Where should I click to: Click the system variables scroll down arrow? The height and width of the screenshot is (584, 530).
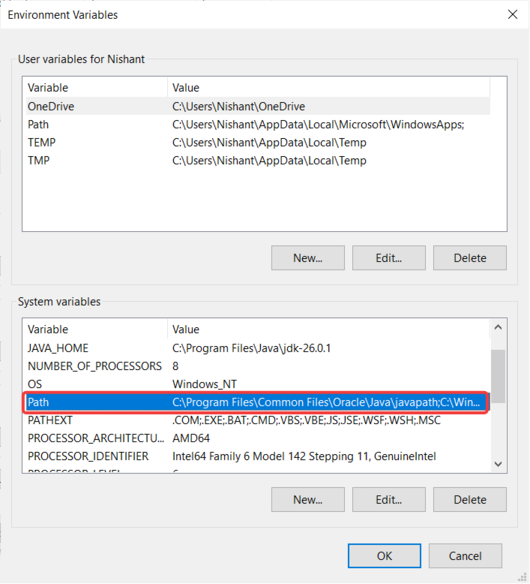click(498, 464)
